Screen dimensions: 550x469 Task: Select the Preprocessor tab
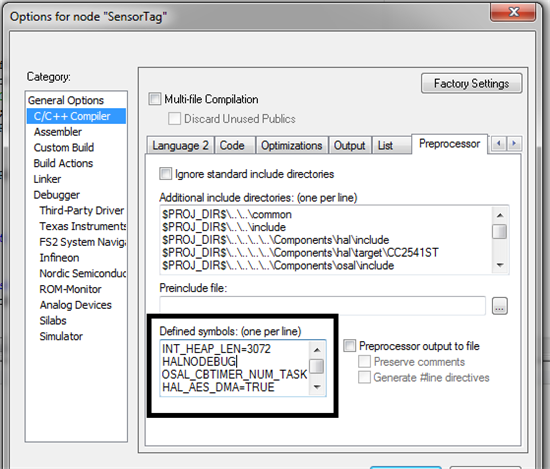(x=449, y=143)
